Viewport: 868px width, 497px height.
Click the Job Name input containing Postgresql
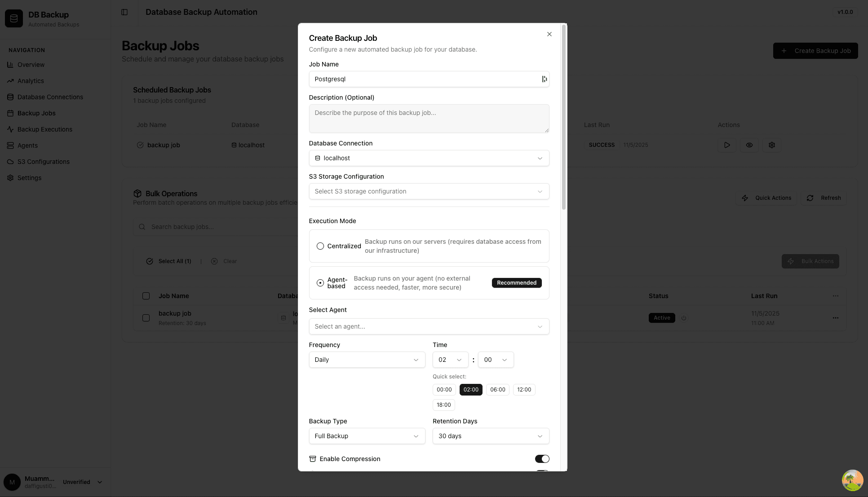429,79
